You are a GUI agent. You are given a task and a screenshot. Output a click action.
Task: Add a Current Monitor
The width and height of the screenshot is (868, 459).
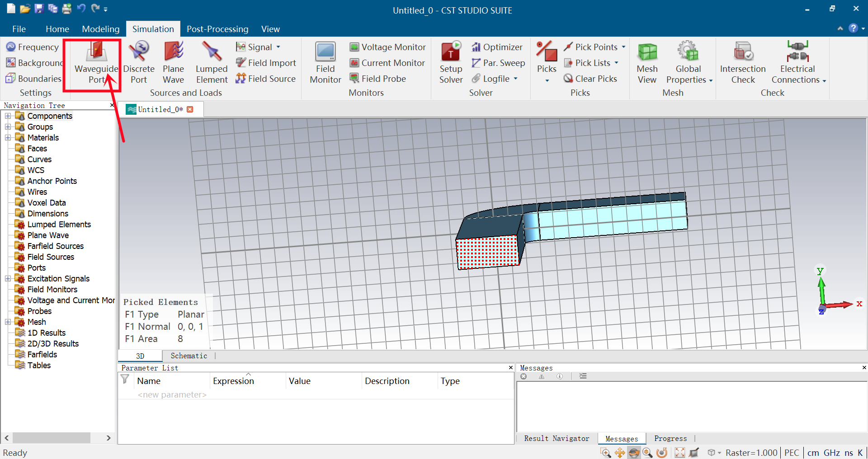point(387,63)
